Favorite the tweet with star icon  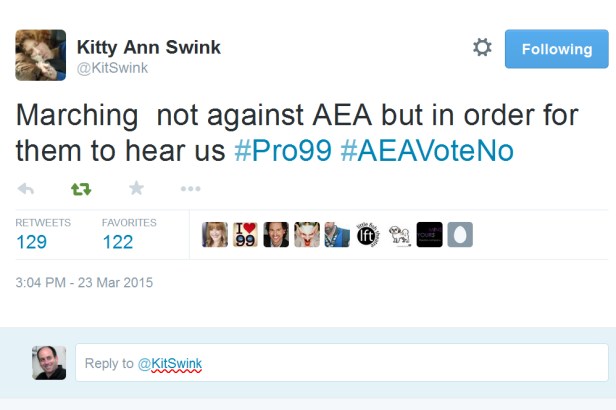136,188
